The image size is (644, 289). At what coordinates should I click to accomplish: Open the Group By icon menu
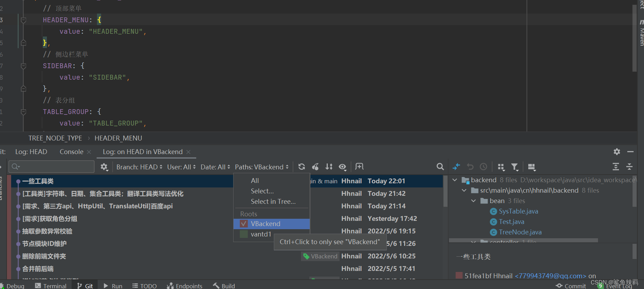point(501,167)
